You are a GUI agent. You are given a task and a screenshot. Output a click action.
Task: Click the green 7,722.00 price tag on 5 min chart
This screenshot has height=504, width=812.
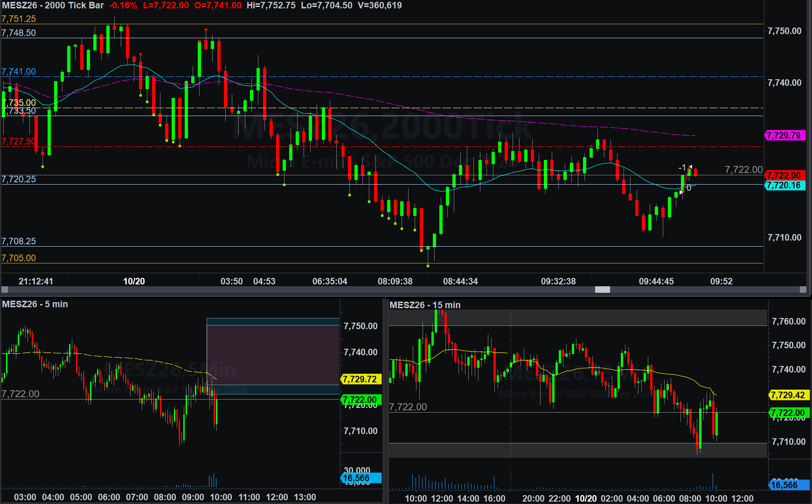[361, 400]
